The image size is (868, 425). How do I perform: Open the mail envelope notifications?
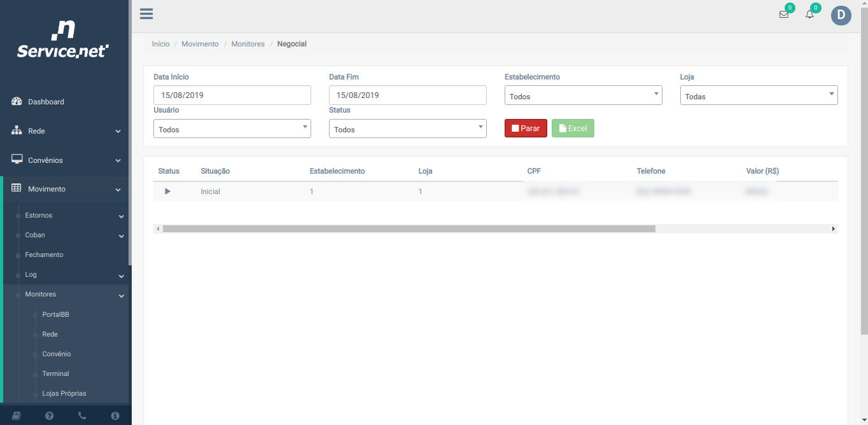click(x=783, y=15)
